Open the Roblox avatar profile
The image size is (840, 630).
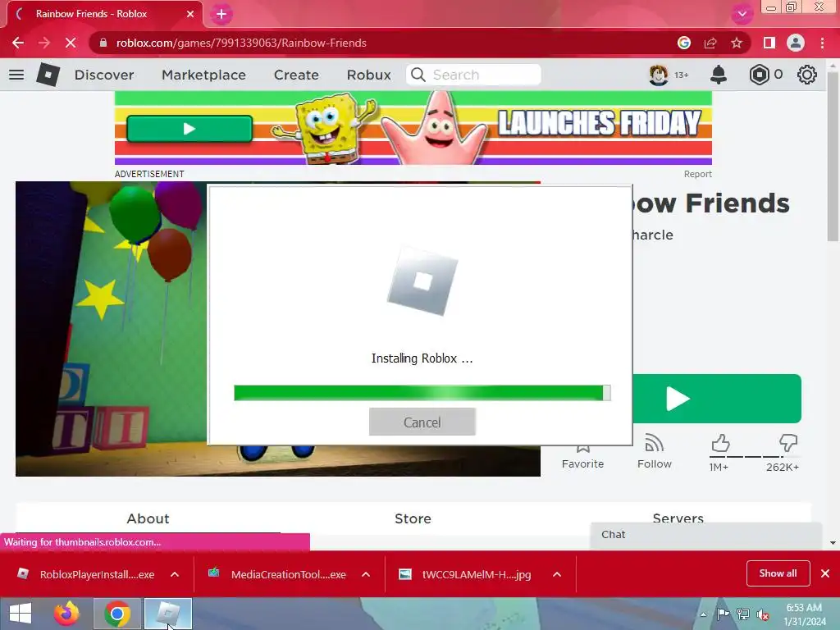(659, 75)
